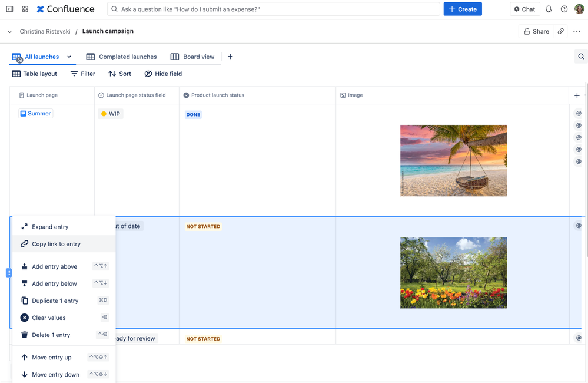Switch to All launches tab
Viewport: 588px width, 383px height.
(36, 57)
